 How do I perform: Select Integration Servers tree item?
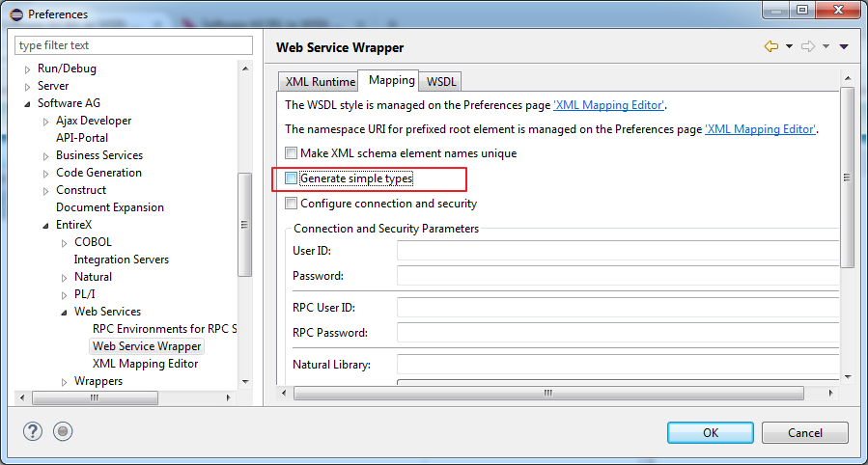[x=122, y=260]
